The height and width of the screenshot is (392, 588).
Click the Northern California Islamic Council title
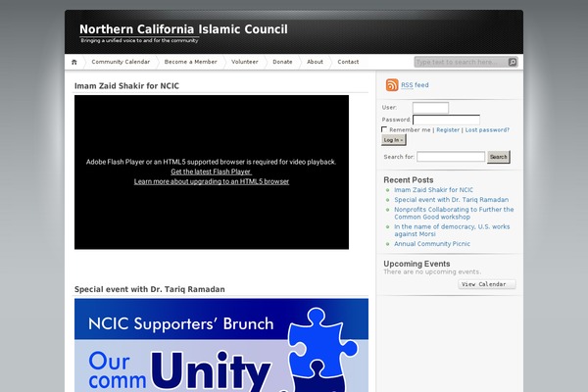point(183,29)
